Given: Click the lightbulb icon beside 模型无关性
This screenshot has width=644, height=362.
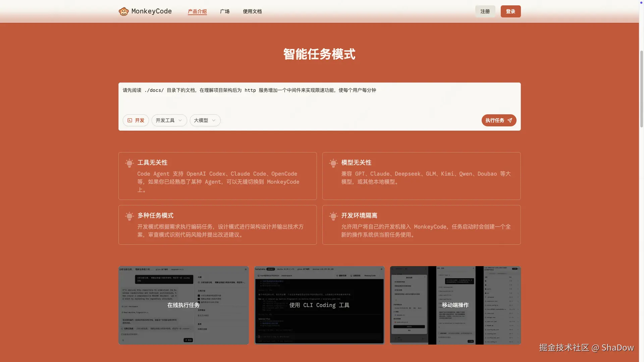Looking at the screenshot, I should (x=333, y=163).
